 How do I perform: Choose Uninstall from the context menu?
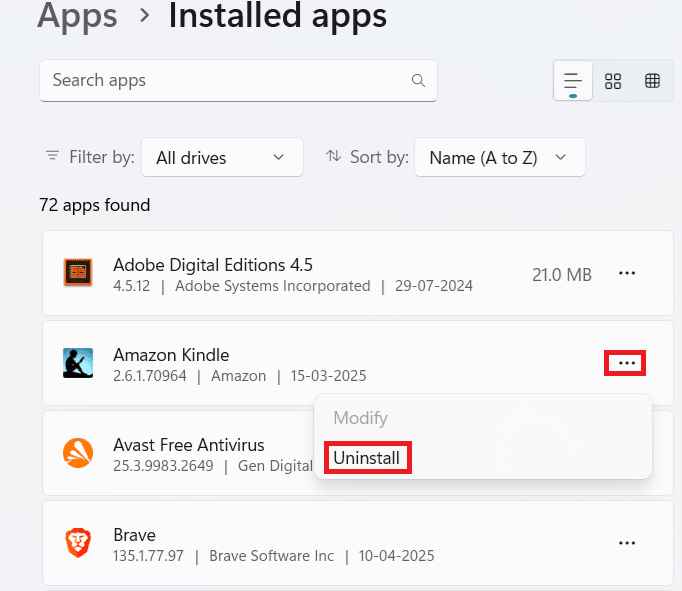[x=367, y=458]
